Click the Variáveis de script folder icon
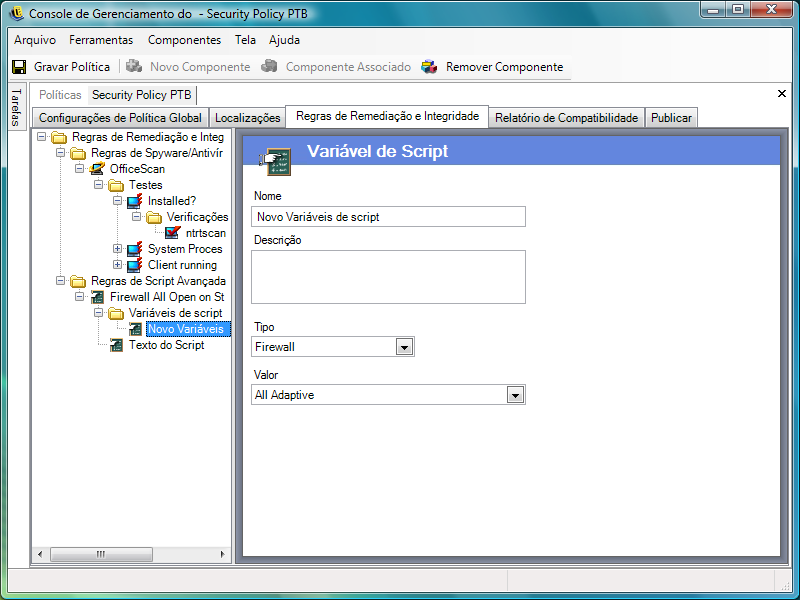Screen dimensions: 800x600 coord(116,313)
